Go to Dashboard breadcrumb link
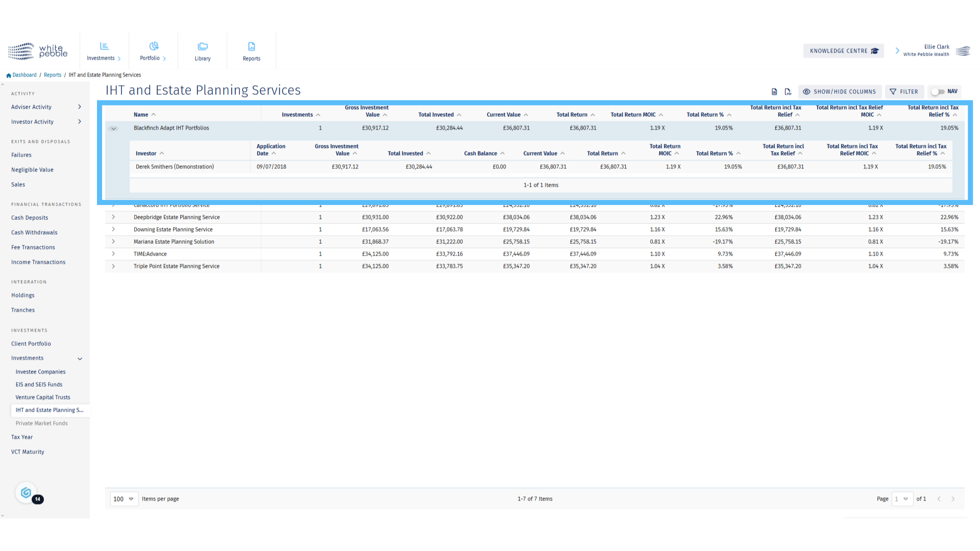 tap(24, 75)
